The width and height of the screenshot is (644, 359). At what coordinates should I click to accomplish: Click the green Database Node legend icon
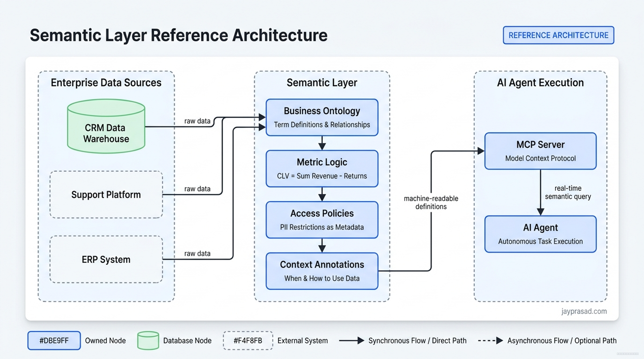coord(148,341)
